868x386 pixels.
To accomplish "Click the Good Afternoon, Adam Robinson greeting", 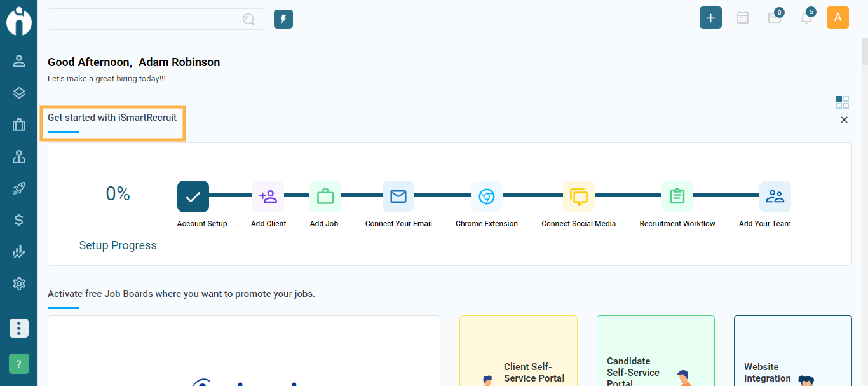I will coord(134,62).
